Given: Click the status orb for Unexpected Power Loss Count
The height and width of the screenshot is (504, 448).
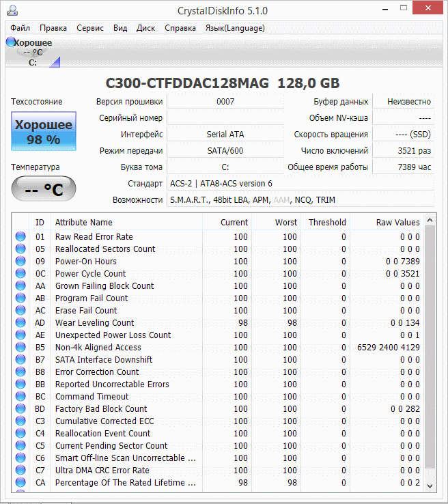Looking at the screenshot, I should tap(20, 335).
